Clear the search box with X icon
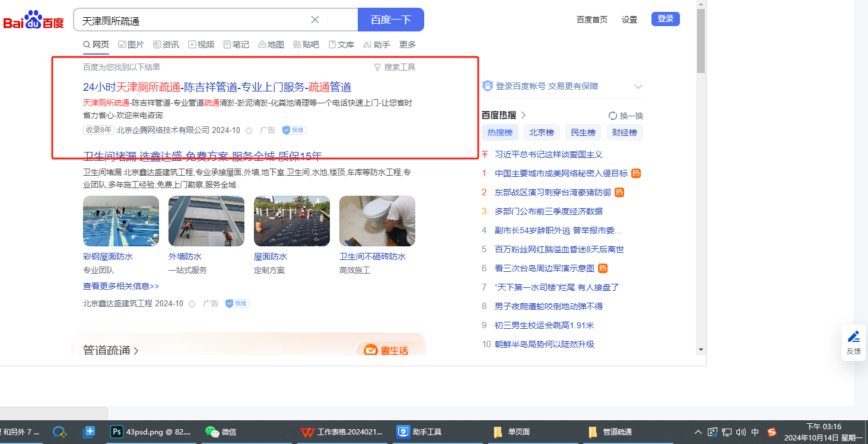The height and width of the screenshot is (444, 868). point(315,20)
